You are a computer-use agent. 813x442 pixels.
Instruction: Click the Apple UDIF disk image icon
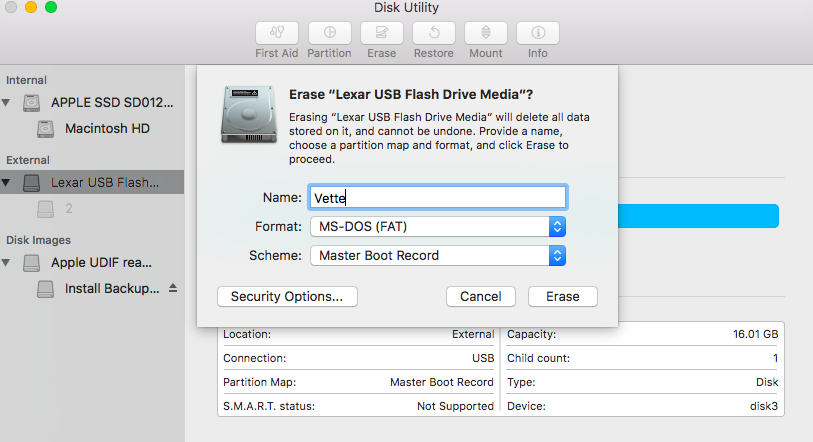click(32, 263)
